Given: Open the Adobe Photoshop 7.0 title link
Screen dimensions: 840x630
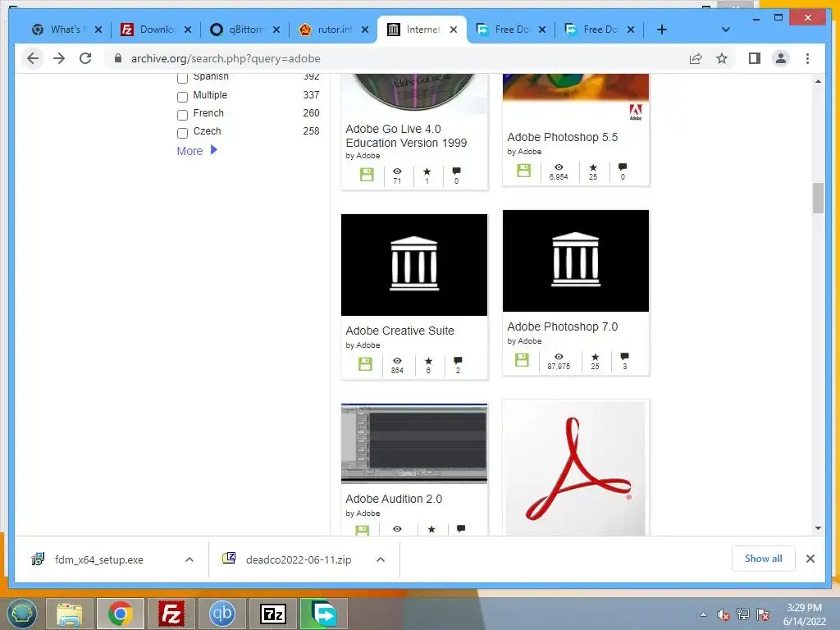Looking at the screenshot, I should 562,326.
